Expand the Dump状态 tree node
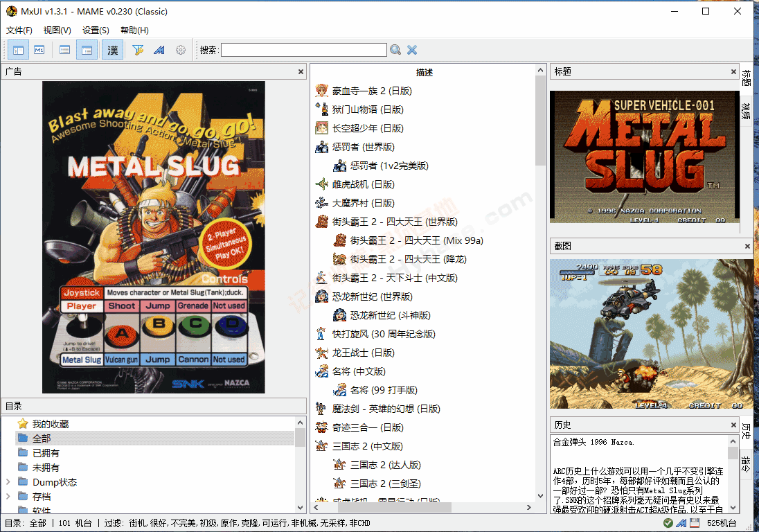759x532 pixels. 8,482
